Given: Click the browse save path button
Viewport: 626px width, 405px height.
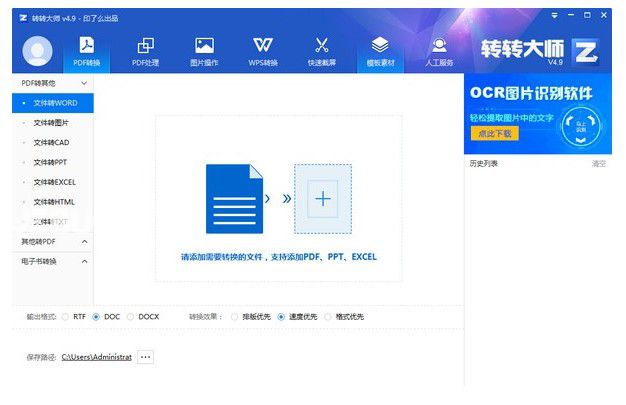Looking at the screenshot, I should pyautogui.click(x=145, y=357).
